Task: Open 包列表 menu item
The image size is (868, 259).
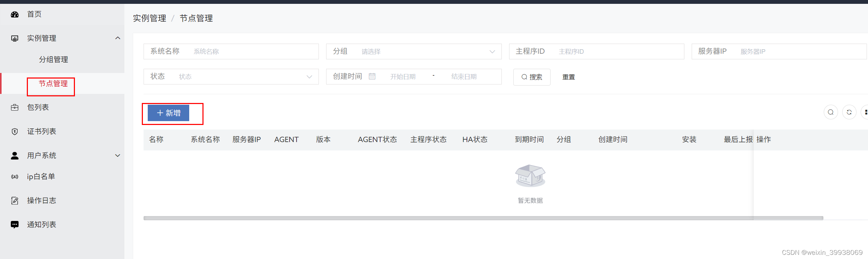Action: tap(38, 108)
